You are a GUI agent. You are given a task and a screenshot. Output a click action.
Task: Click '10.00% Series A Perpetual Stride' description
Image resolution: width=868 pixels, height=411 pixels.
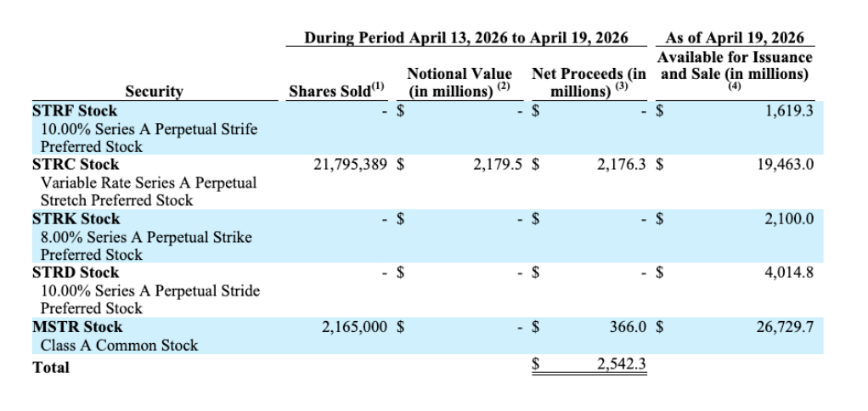(x=150, y=290)
